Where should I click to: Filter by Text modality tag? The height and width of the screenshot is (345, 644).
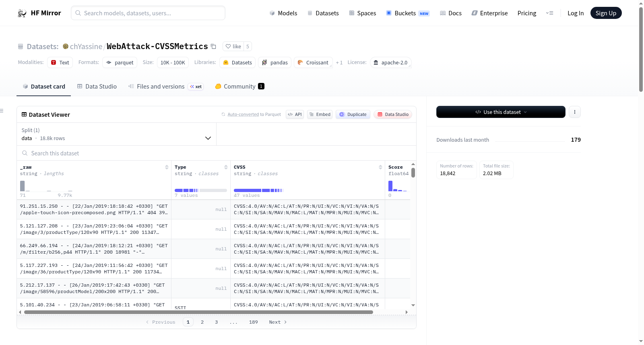pyautogui.click(x=60, y=62)
